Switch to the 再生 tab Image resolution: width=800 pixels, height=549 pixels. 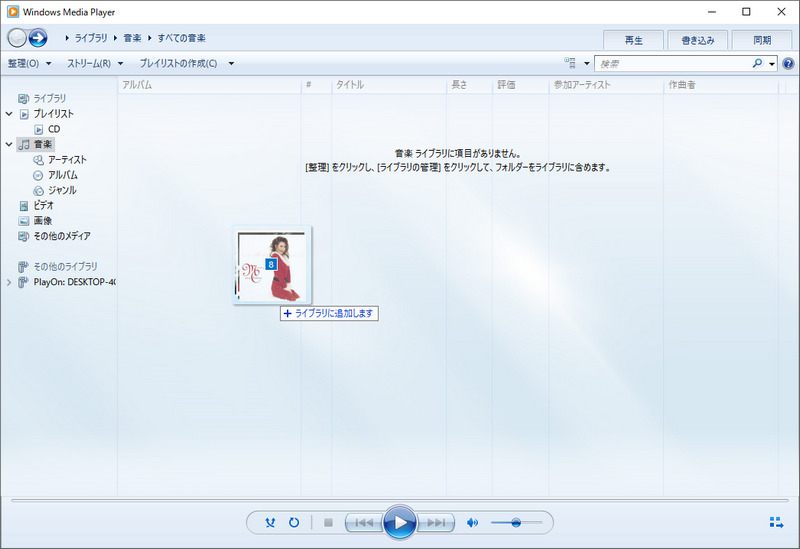pyautogui.click(x=634, y=40)
